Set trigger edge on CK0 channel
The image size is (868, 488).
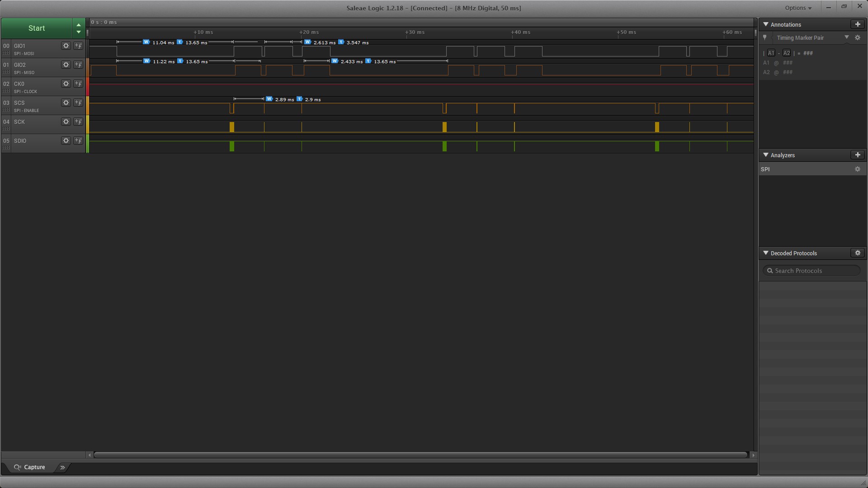pos(78,84)
